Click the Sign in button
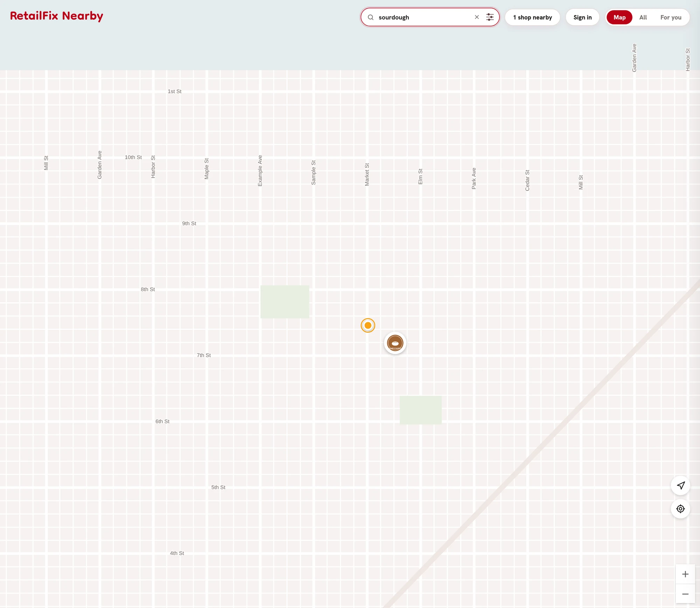This screenshot has height=608, width=700. click(x=582, y=17)
